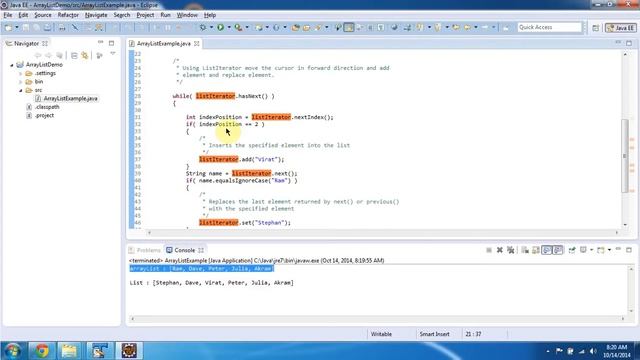
Task: Click the editor horizontal scrollbar
Action: pyautogui.click(x=383, y=232)
